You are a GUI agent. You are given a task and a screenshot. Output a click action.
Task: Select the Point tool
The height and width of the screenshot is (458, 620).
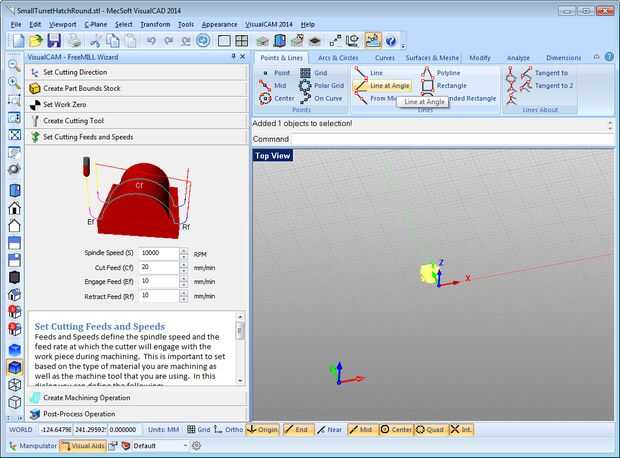tap(276, 73)
